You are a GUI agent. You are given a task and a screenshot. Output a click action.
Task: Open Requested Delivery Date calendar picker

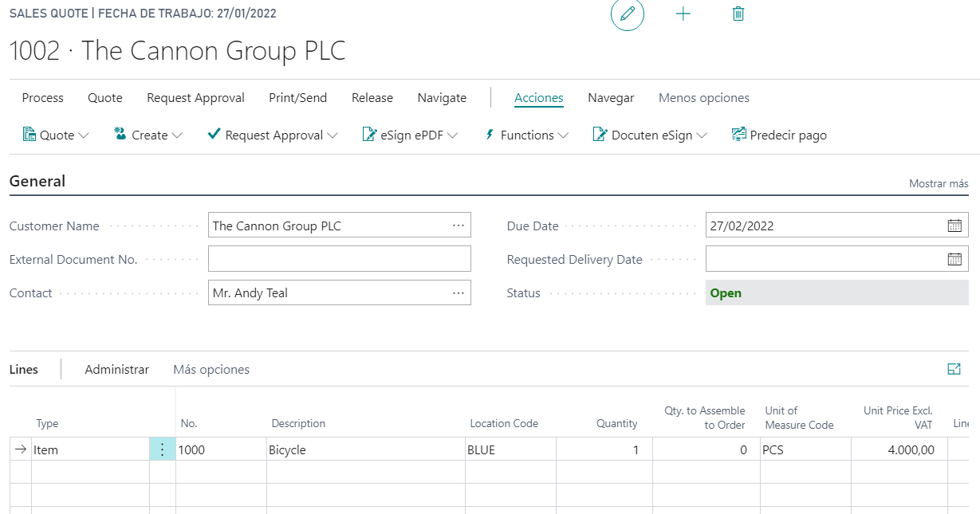[954, 259]
